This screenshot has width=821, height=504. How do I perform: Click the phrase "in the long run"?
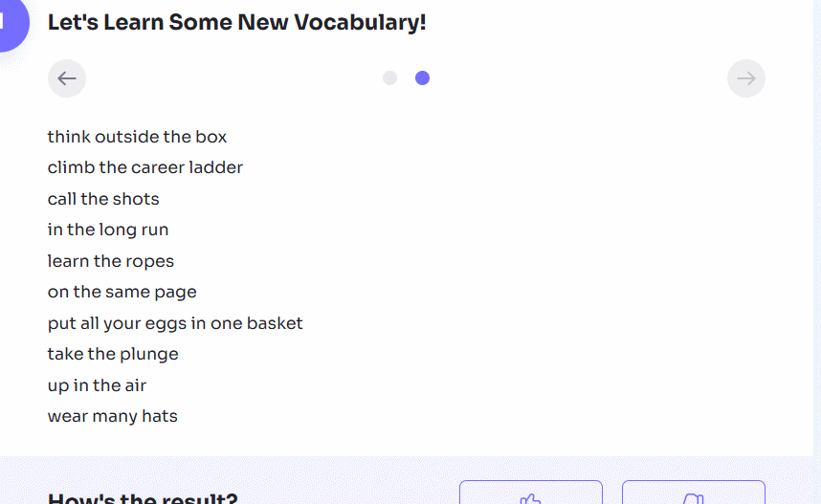108,230
